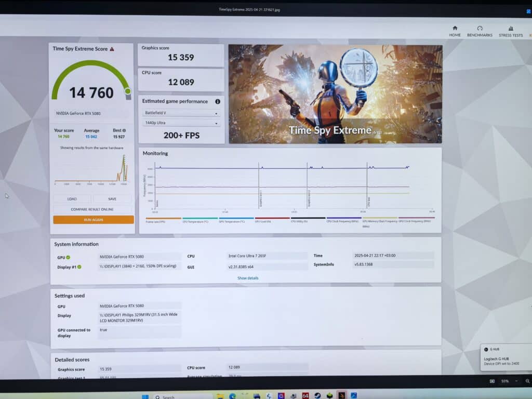Click the Intel Core Ultra 7 265F field
The width and height of the screenshot is (532, 399).
pyautogui.click(x=267, y=256)
